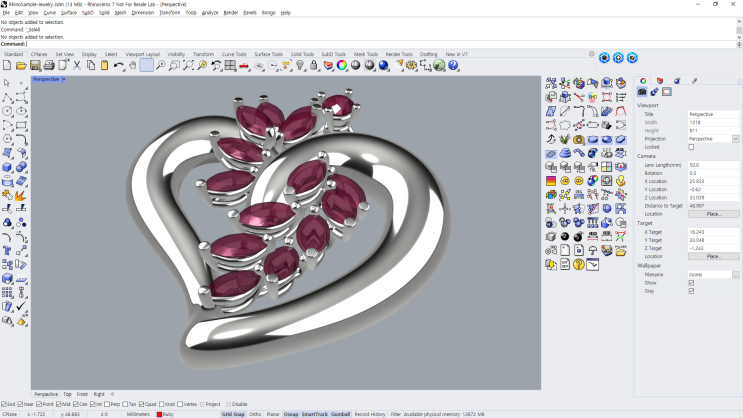Toggle the Locked viewport checkbox
The image size is (743, 418).
691,147
